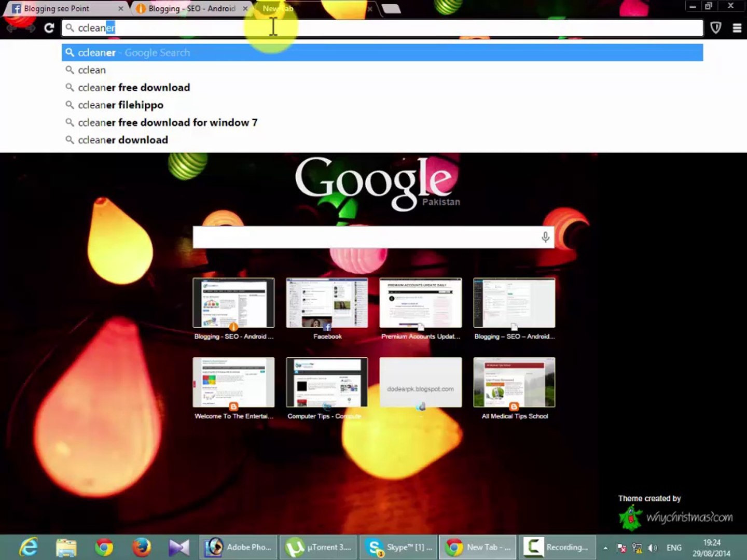Click the microphone voice search icon

pos(545,237)
